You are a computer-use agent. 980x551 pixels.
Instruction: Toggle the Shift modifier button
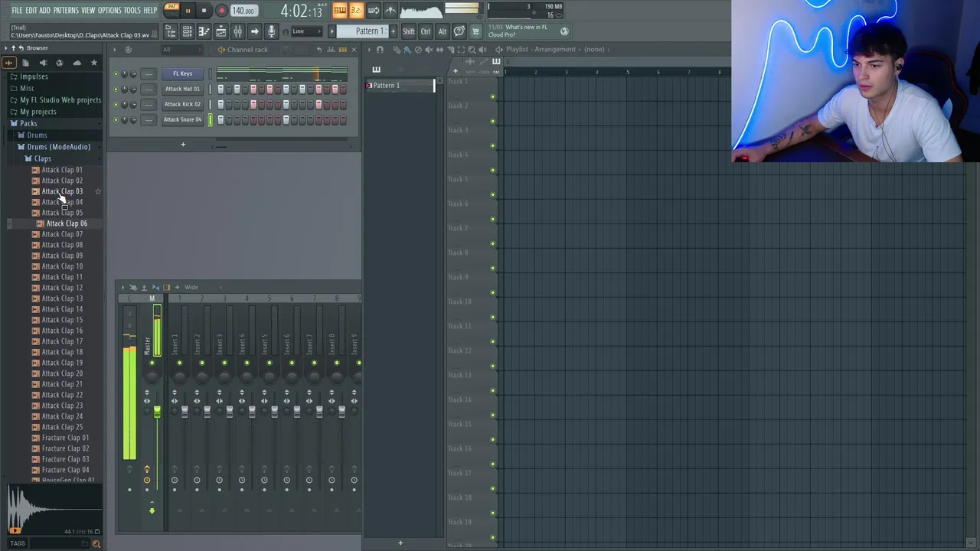[x=409, y=31]
